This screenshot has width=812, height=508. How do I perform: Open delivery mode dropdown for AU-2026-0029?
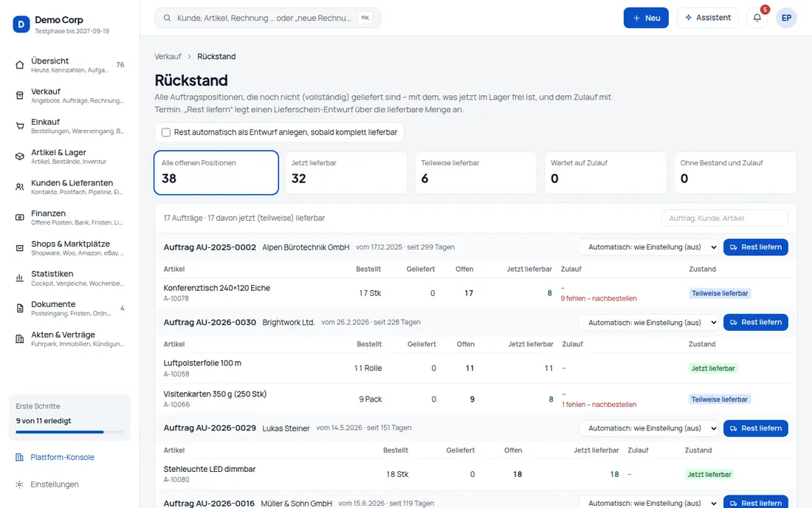point(650,428)
